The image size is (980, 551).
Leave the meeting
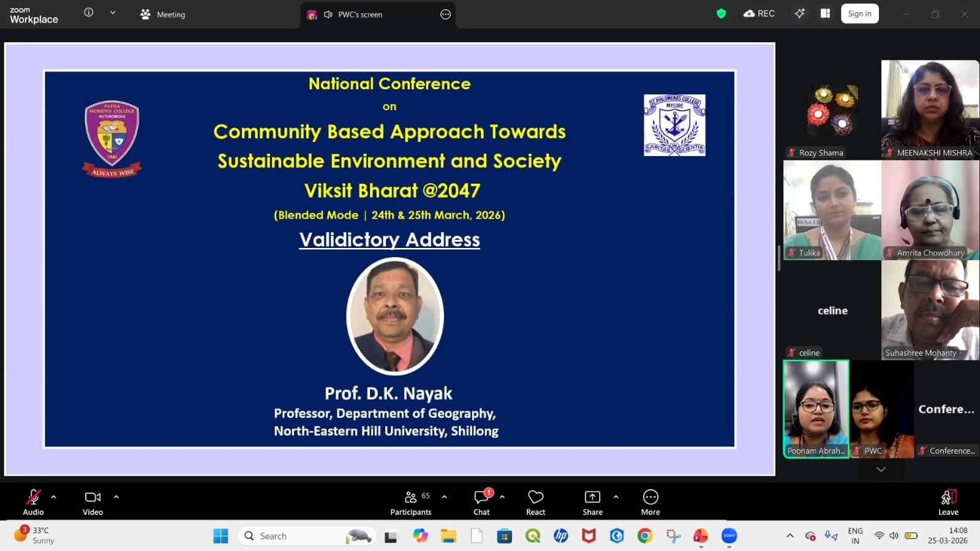click(948, 502)
